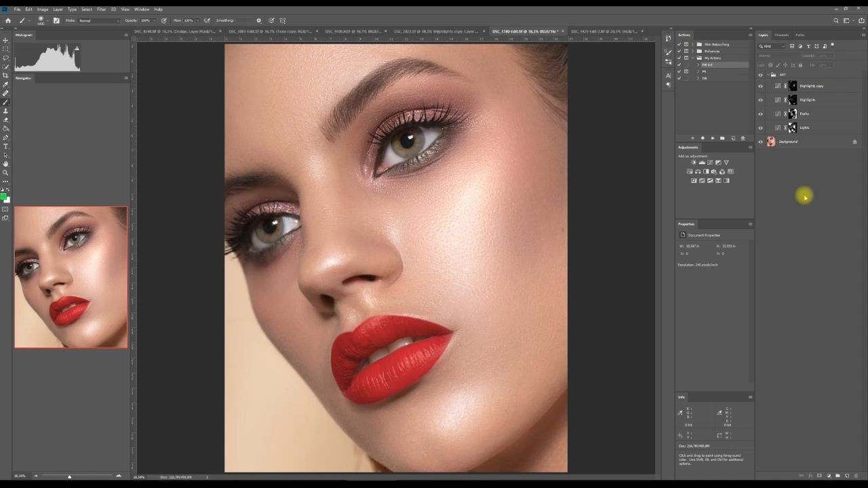Turn on layer filtering toggle
868x488 pixels.
point(832,45)
